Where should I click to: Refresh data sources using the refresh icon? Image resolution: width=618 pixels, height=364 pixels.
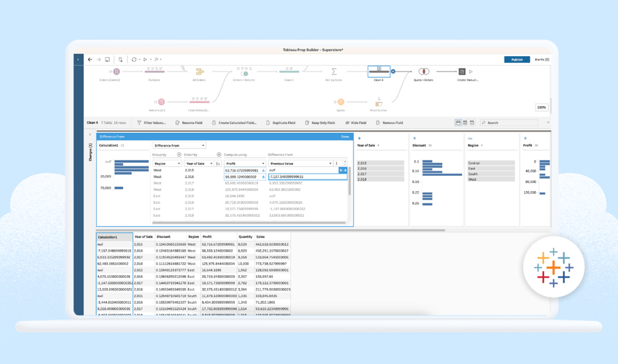(x=134, y=59)
